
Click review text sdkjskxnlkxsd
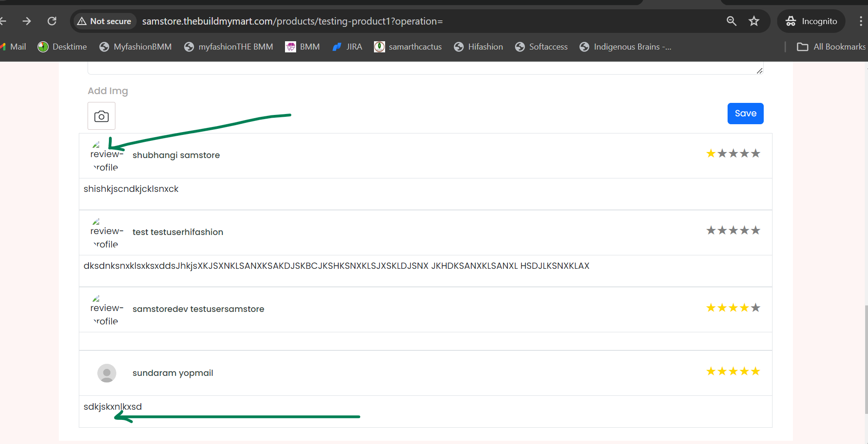click(x=113, y=407)
